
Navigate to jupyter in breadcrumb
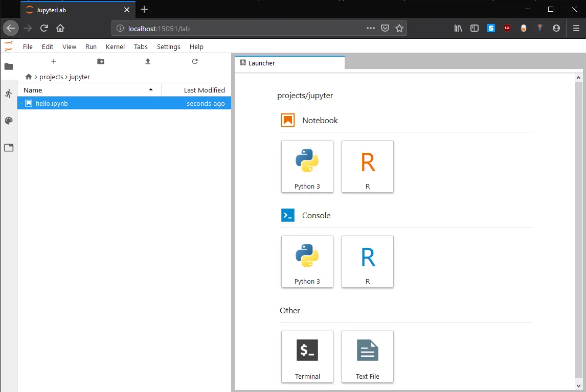coord(80,77)
